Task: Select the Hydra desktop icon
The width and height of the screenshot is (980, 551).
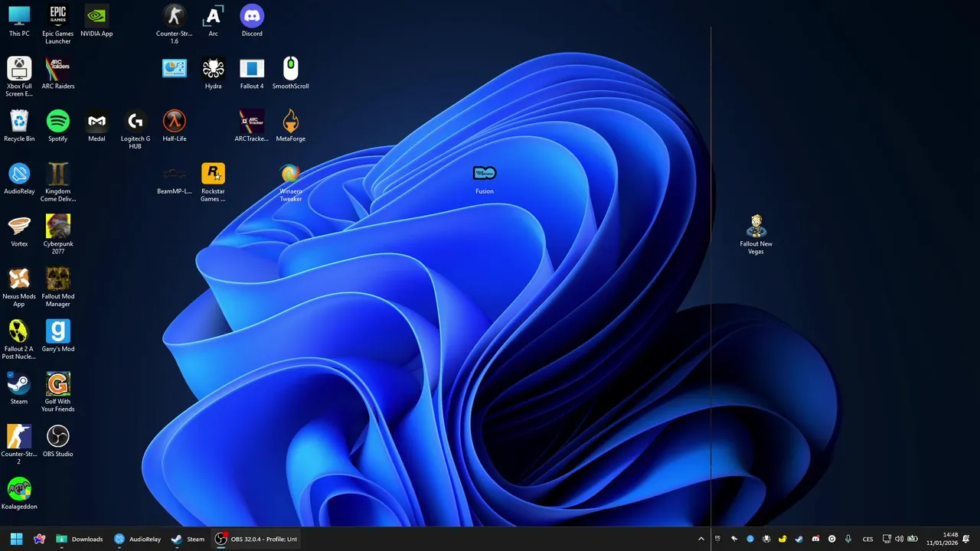Action: 213,73
